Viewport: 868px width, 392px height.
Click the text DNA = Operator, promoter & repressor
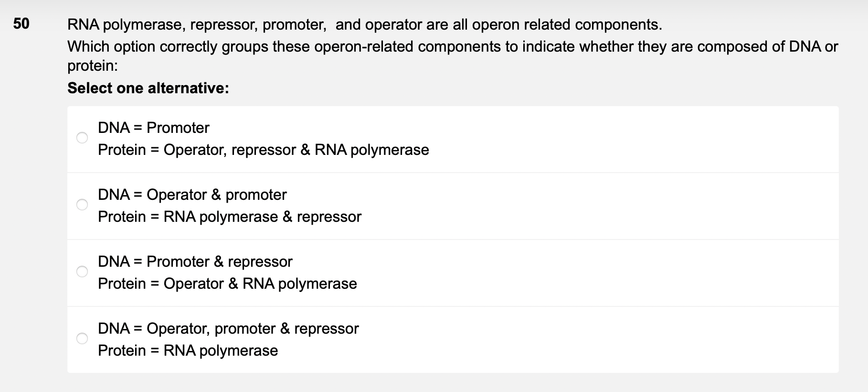tap(228, 328)
